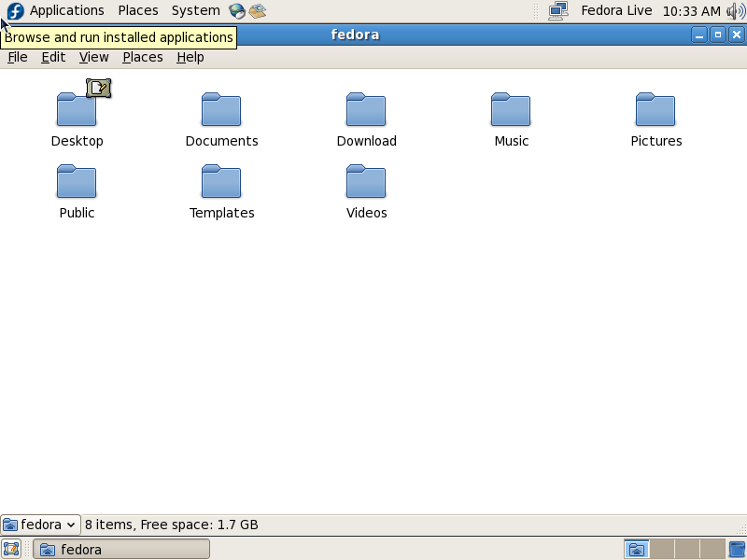Click the '8 items, Free space: 1.7 GB' status text
The height and width of the screenshot is (560, 747).
click(172, 525)
